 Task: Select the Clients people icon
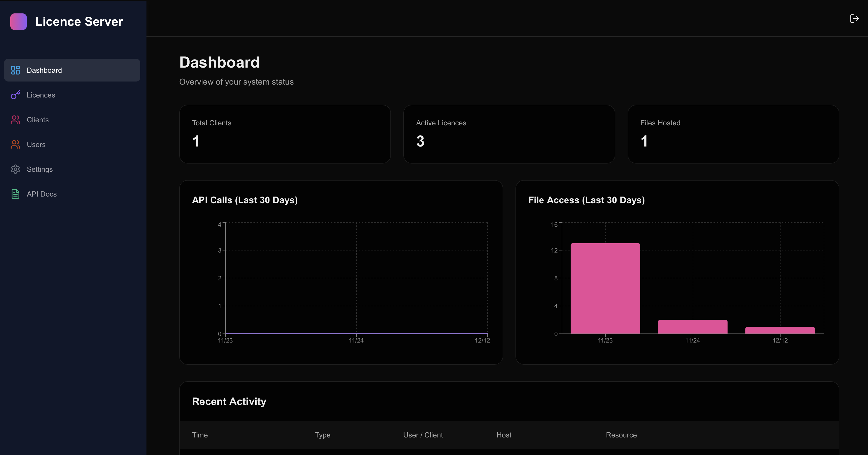[15, 120]
